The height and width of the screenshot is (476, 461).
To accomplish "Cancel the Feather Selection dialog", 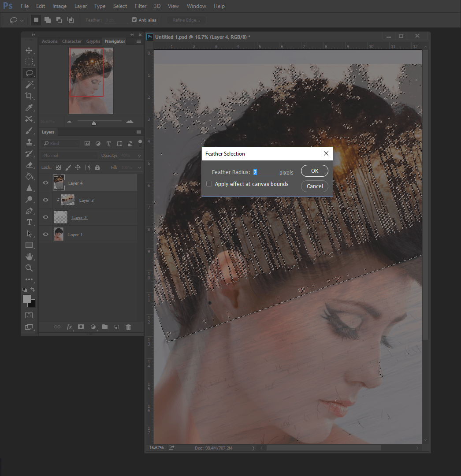I will point(314,186).
